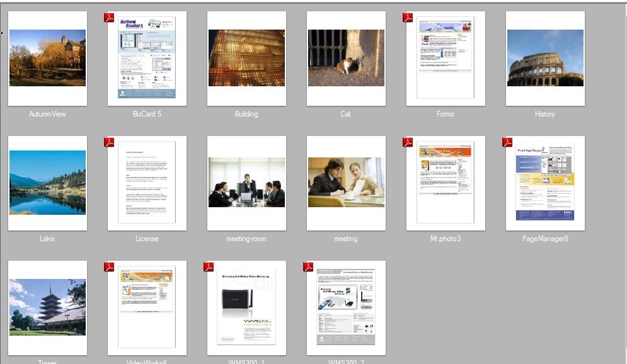
Task: Select the meeting-room photo thumbnail
Action: [246, 182]
